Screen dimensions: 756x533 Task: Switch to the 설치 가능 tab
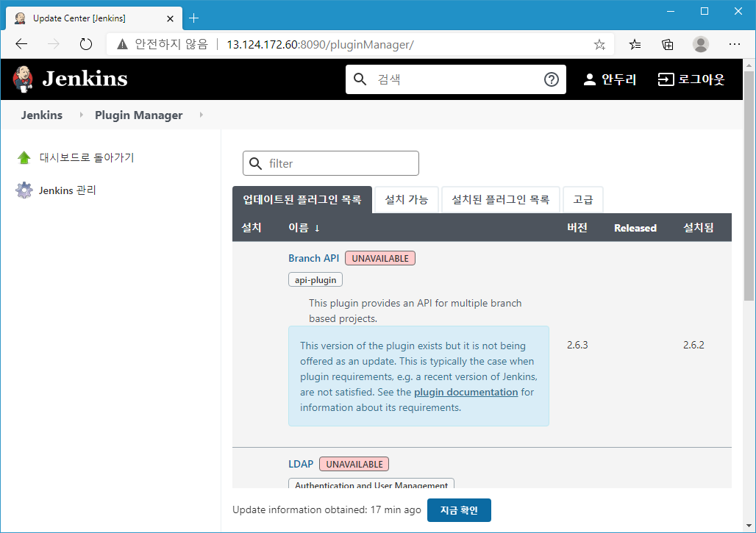[407, 199]
